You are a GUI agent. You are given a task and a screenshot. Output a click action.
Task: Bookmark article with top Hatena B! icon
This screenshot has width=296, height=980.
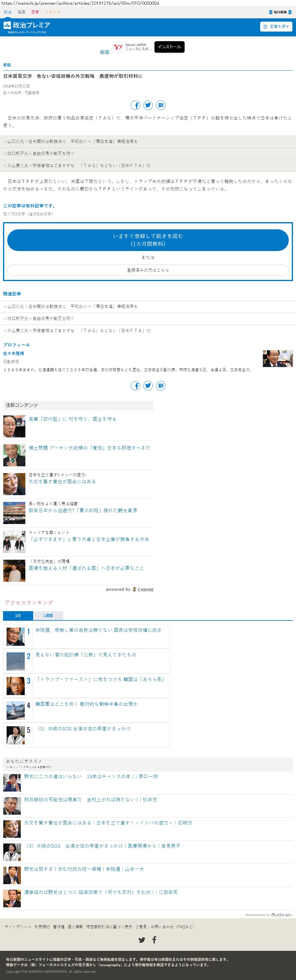pyautogui.click(x=161, y=106)
